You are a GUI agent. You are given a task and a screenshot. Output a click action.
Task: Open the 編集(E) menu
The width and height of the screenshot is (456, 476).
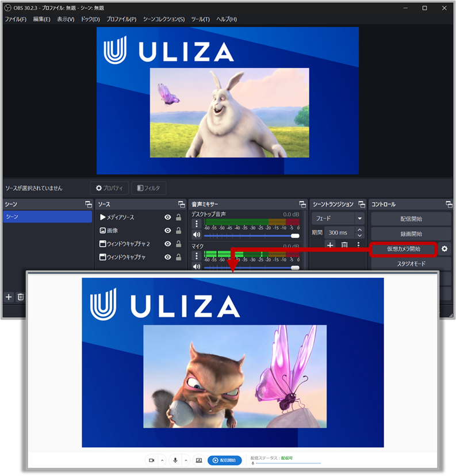click(x=41, y=19)
